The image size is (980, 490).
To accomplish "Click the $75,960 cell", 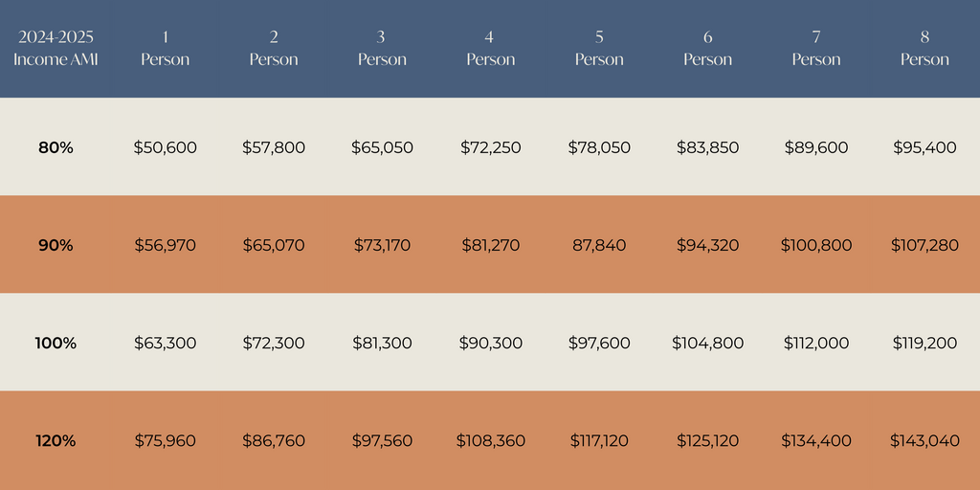I will pyautogui.click(x=165, y=441).
